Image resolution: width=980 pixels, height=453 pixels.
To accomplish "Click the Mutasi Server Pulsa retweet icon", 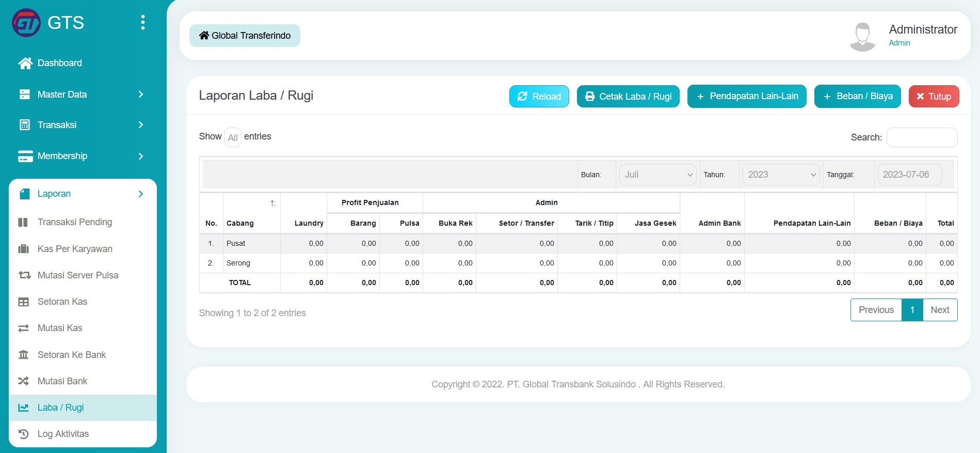I will [x=24, y=275].
